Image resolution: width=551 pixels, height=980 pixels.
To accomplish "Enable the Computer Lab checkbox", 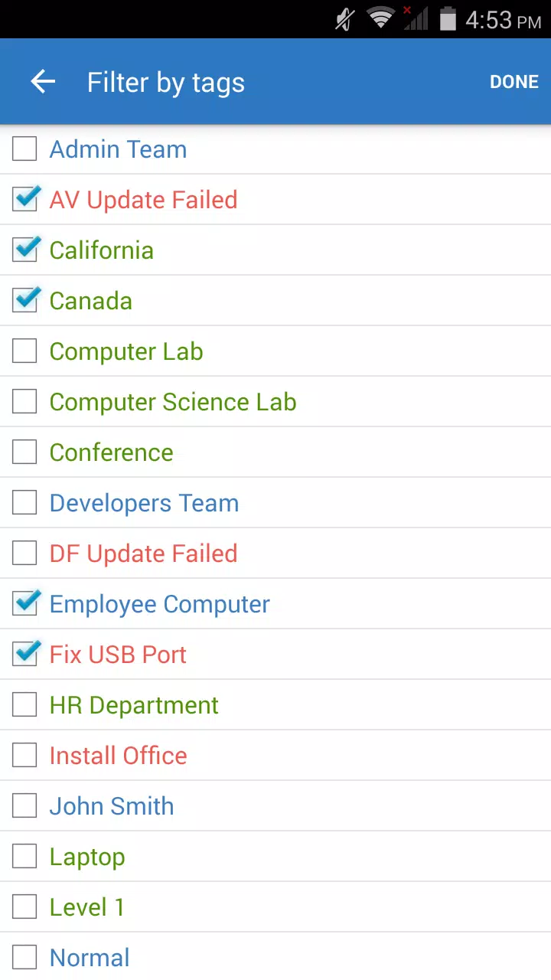I will coord(24,351).
